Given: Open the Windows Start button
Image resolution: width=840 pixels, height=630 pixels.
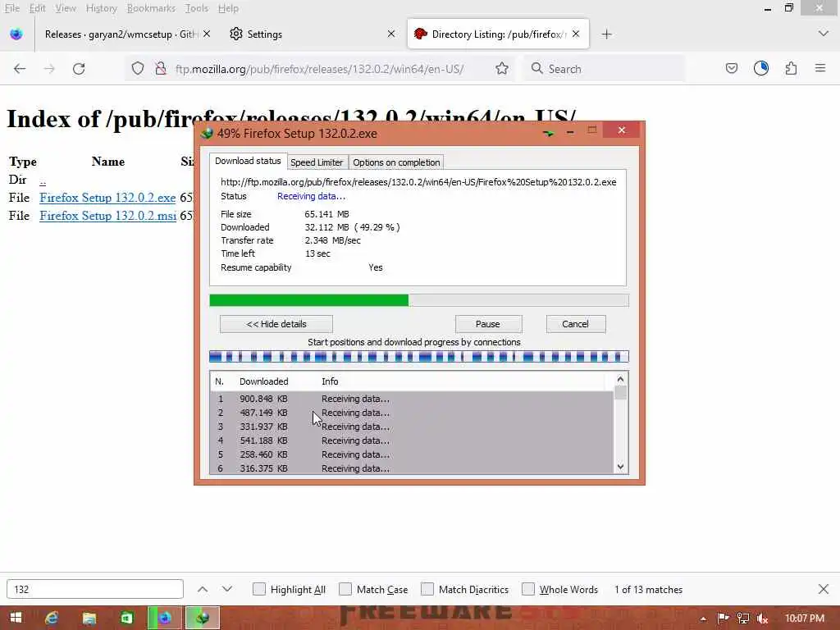Looking at the screenshot, I should pyautogui.click(x=16, y=618).
